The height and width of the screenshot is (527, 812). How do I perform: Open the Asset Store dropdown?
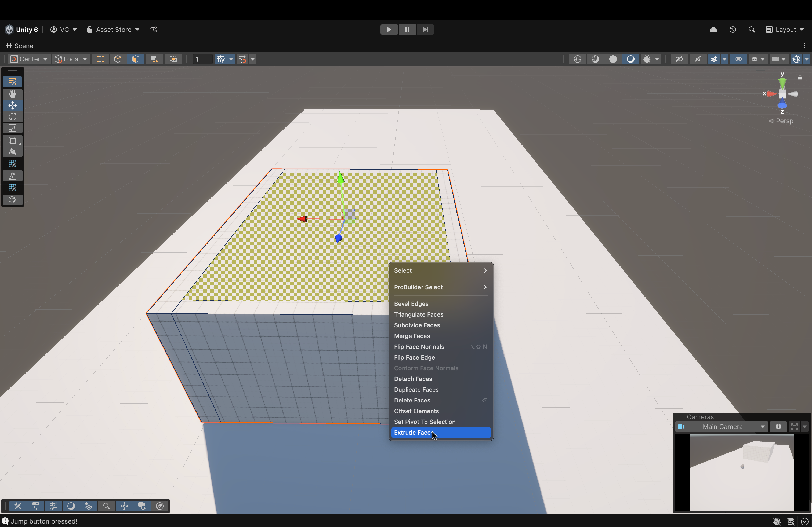(x=113, y=30)
